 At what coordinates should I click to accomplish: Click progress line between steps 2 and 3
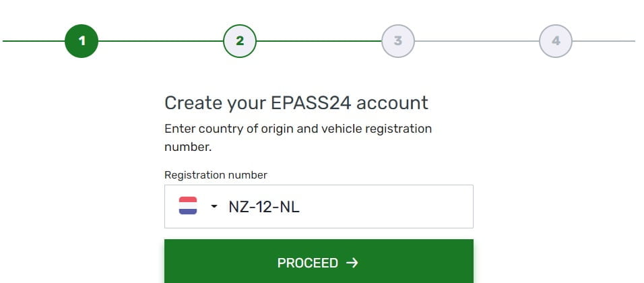tap(319, 41)
